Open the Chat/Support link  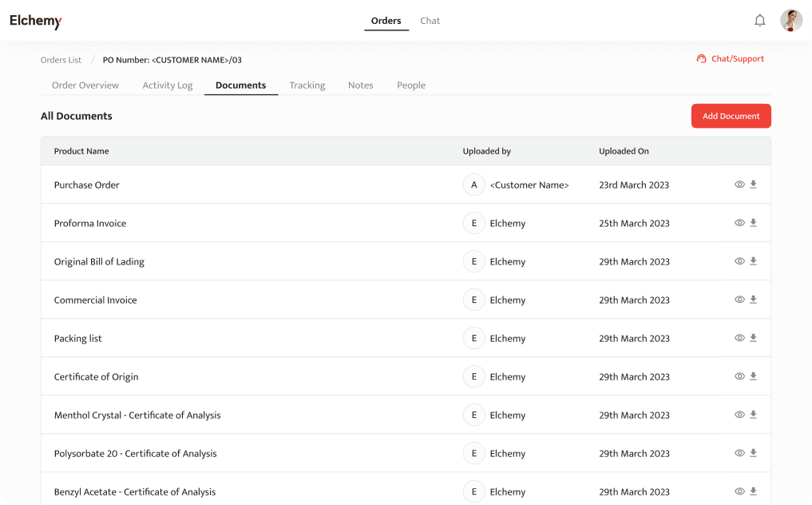click(x=730, y=59)
